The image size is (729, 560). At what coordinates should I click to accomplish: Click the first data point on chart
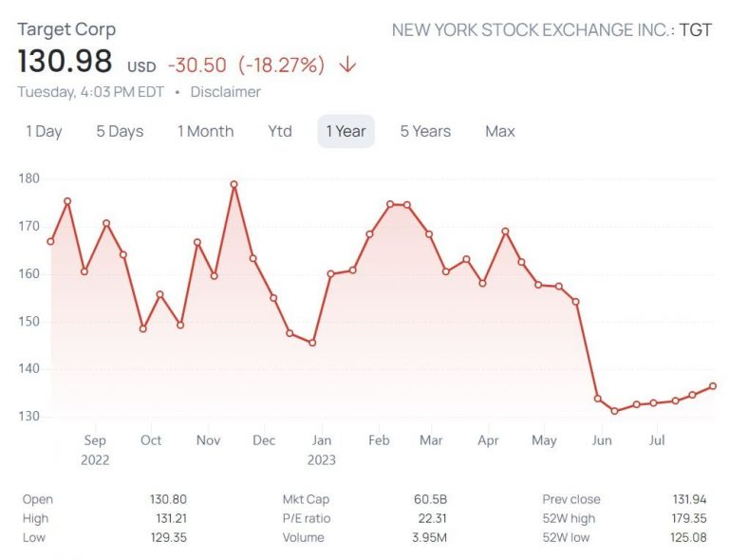pos(50,241)
